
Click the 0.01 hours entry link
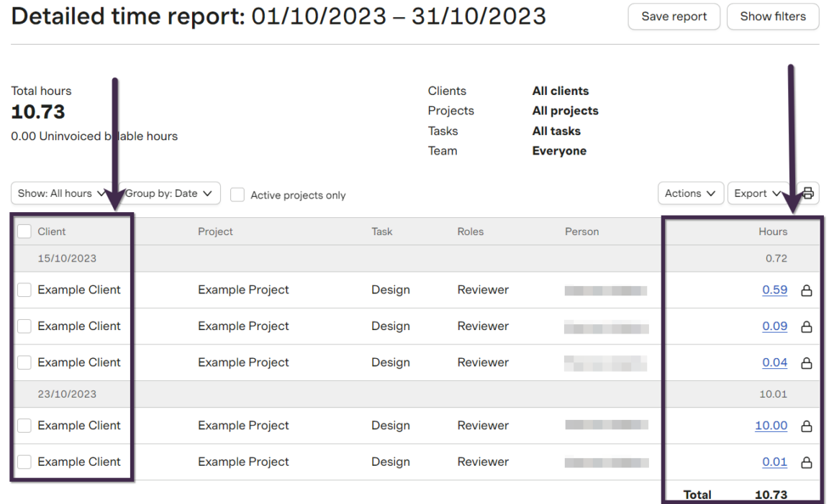[x=774, y=462]
